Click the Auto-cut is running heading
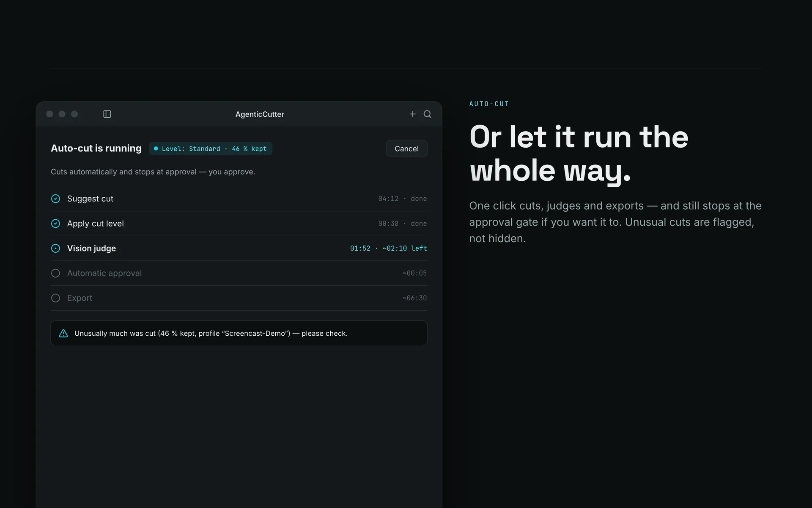812x508 pixels. [96, 148]
